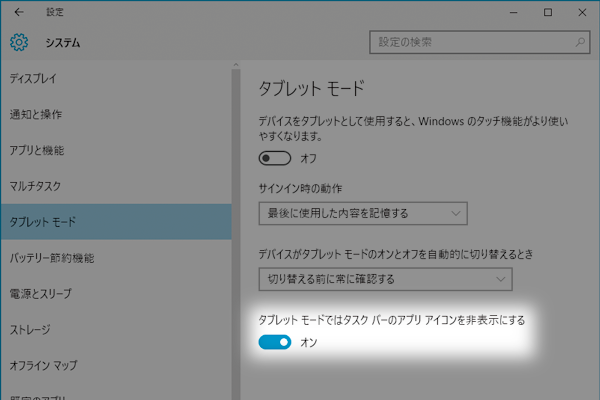The width and height of the screenshot is (600, 400).
Task: Click the search magnifier icon
Action: click(580, 42)
